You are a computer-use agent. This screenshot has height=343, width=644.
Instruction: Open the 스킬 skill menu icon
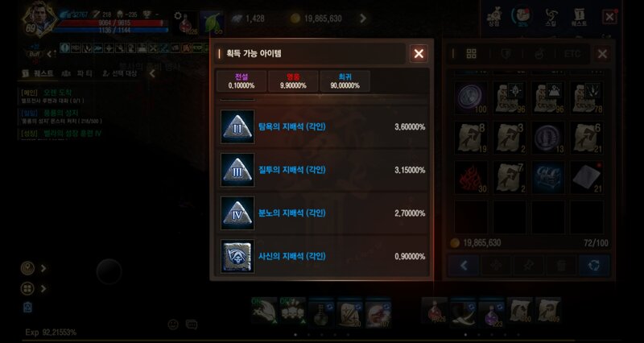551,17
